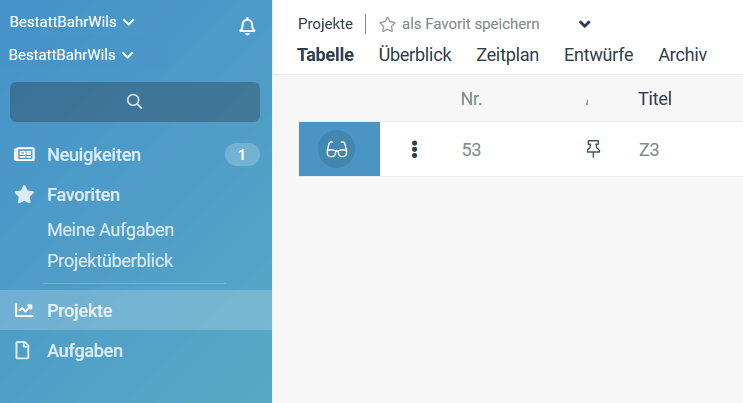Image resolution: width=743 pixels, height=403 pixels.
Task: Select the Projekte chart icon in the sidebar
Action: coord(24,311)
